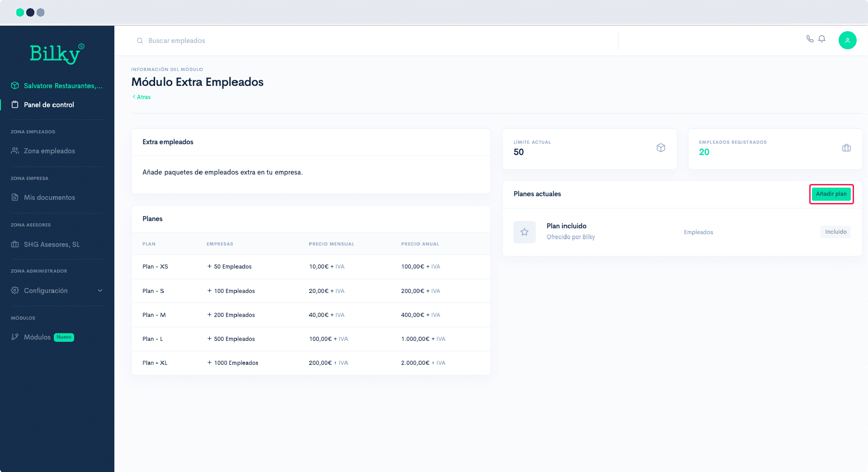Screen dimensions: 868x472
Task: Expand the Configuración chevron
Action: tap(100, 291)
